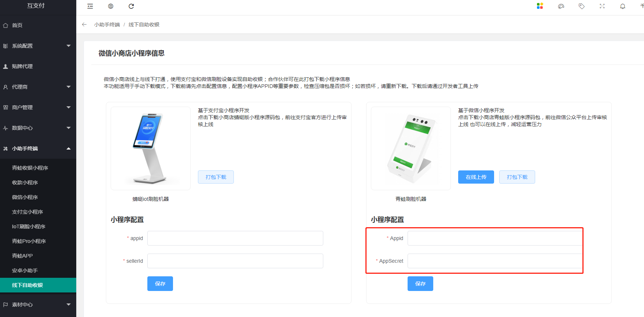Open the globe website icon
This screenshot has width=644, height=317.
[111, 6]
